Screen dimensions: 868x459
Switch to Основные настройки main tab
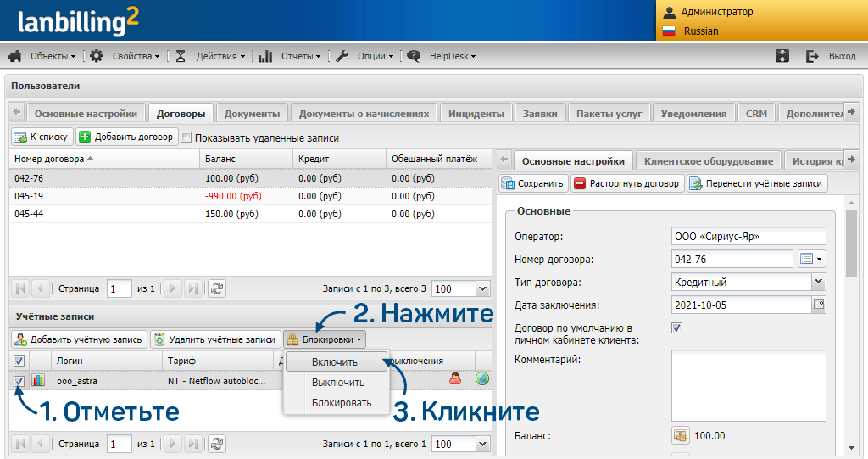[x=86, y=114]
